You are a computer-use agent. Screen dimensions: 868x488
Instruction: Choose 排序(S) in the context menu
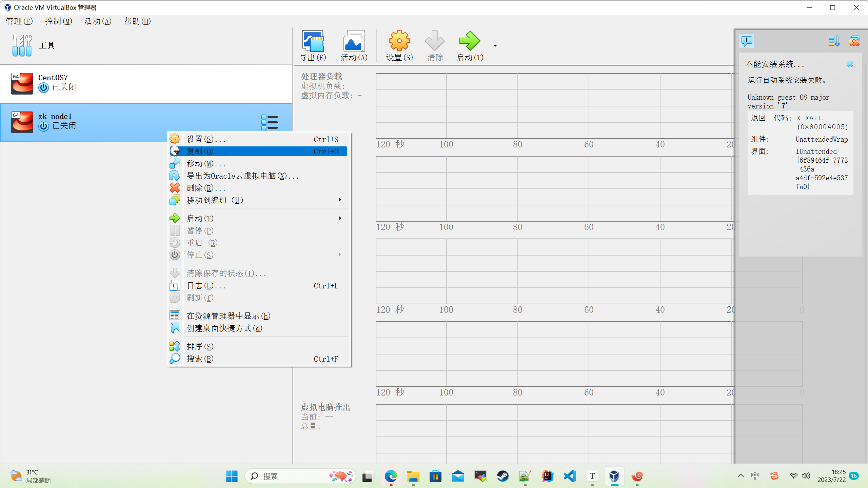pos(258,346)
